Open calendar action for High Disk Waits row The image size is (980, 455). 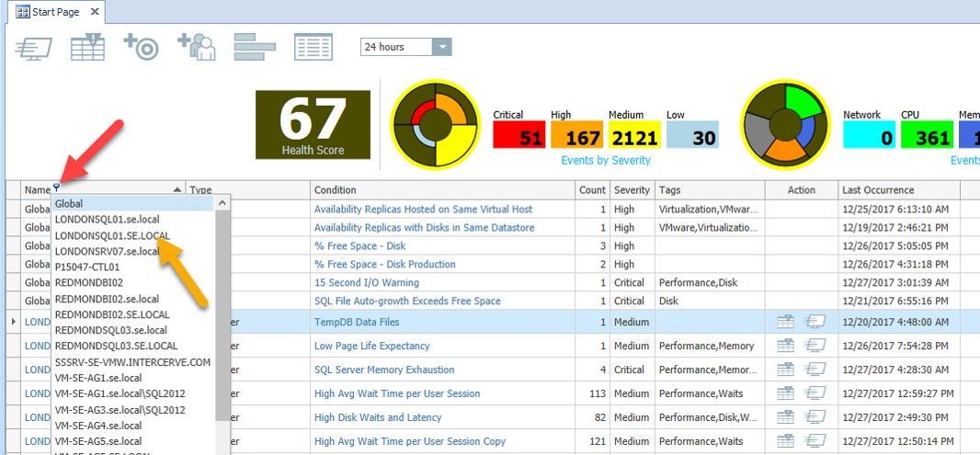786,417
